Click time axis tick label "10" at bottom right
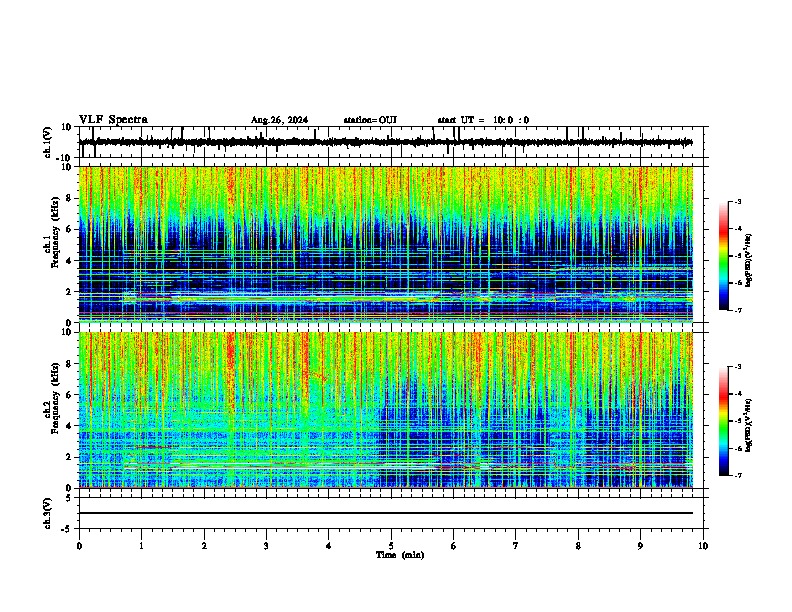Screen dimensions: 792x612 (703, 546)
